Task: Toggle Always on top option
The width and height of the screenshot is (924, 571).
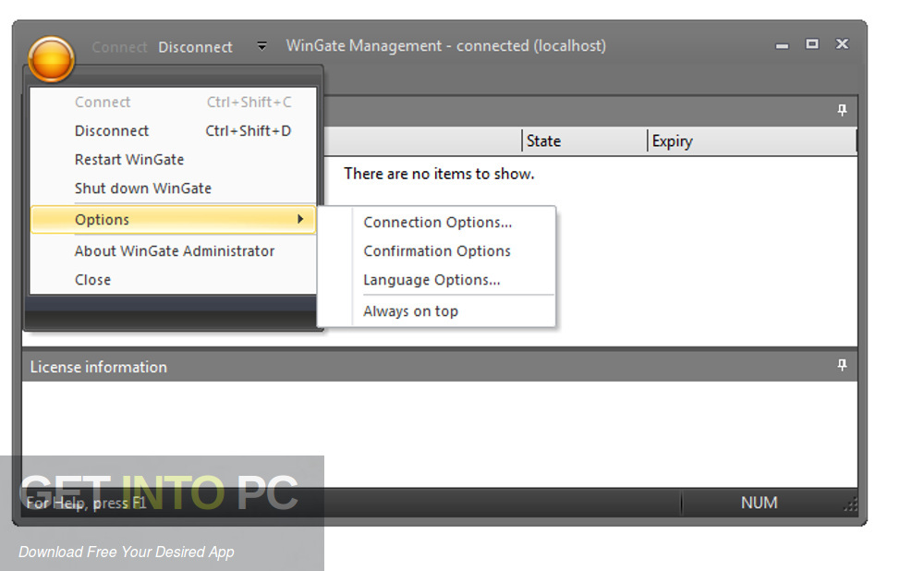Action: (x=437, y=311)
